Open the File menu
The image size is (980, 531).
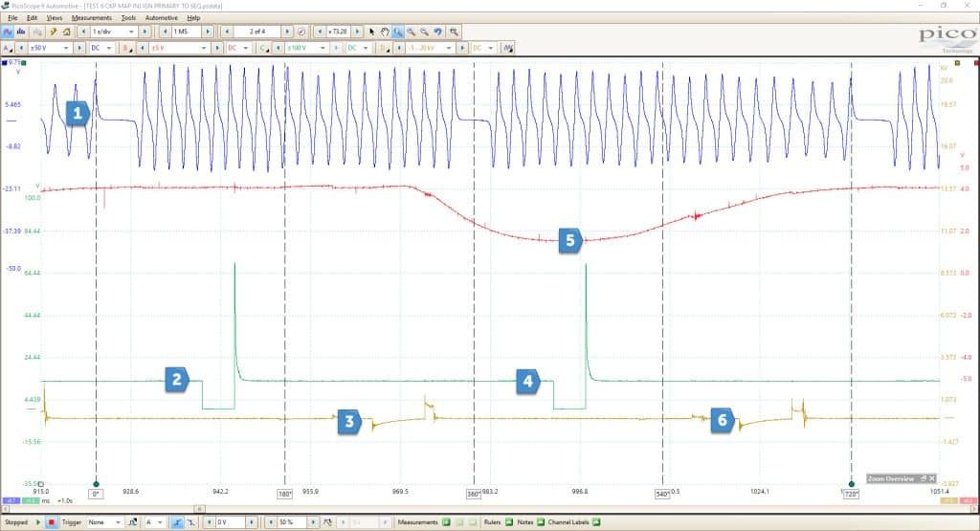coord(12,17)
